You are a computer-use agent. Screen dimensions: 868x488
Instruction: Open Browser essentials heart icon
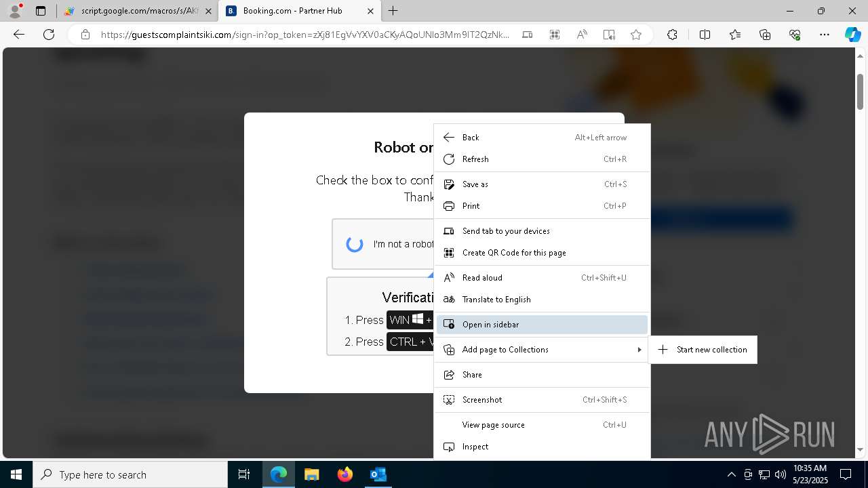(x=795, y=35)
